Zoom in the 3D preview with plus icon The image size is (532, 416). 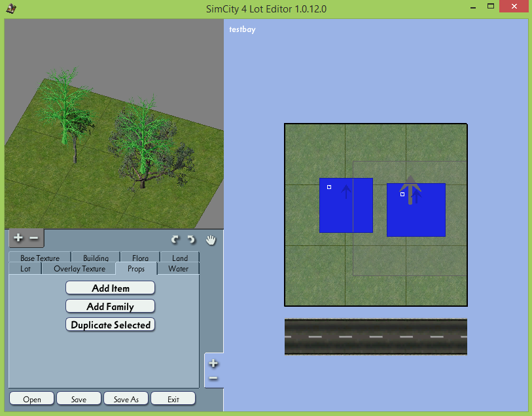[18, 238]
